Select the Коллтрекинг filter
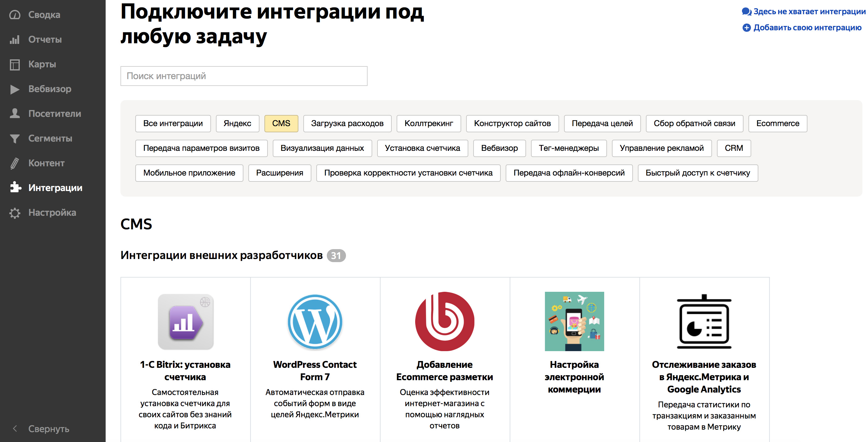The width and height of the screenshot is (868, 442). click(x=429, y=123)
